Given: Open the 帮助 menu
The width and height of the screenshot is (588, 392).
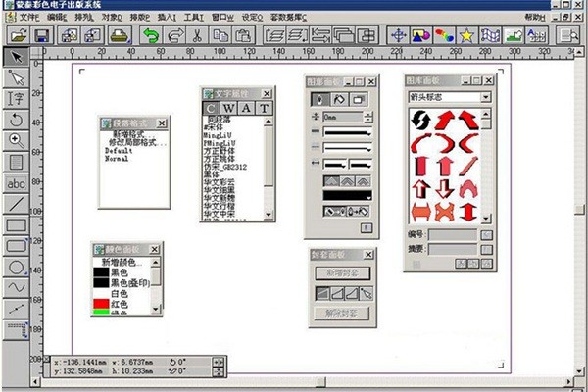Looking at the screenshot, I should tap(535, 17).
